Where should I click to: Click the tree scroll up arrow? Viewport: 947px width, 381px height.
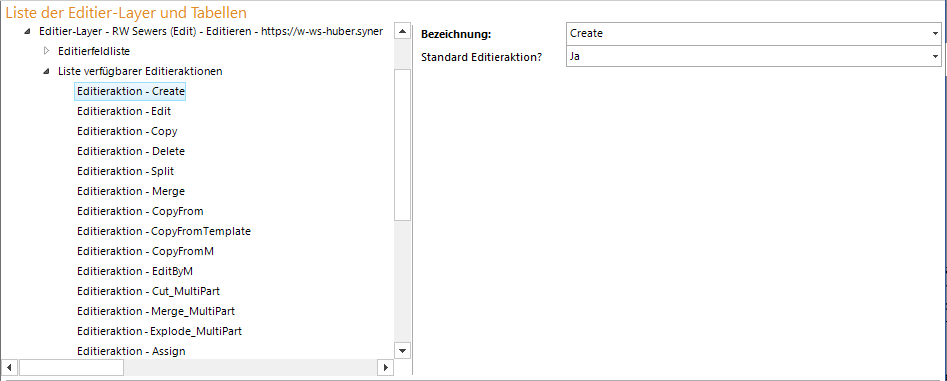point(402,31)
